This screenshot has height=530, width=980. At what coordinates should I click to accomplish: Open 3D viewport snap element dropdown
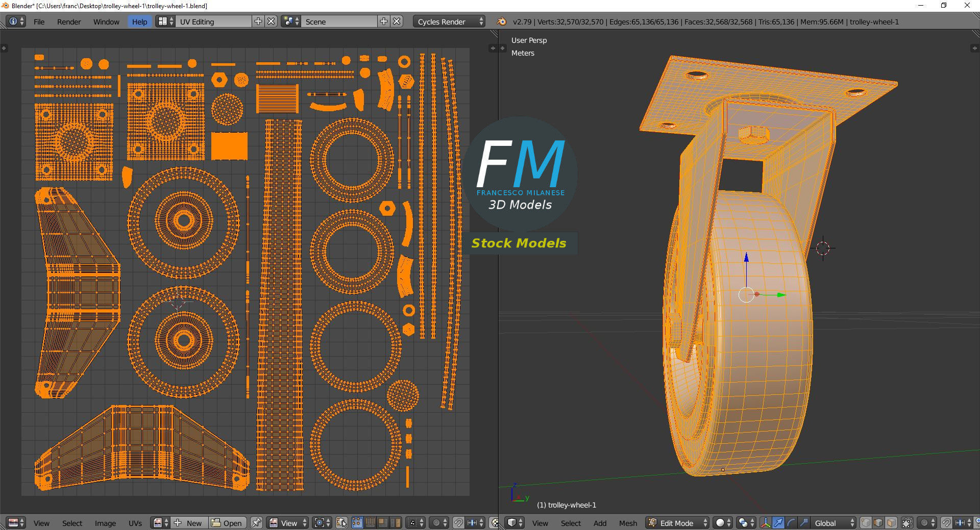[963, 523]
